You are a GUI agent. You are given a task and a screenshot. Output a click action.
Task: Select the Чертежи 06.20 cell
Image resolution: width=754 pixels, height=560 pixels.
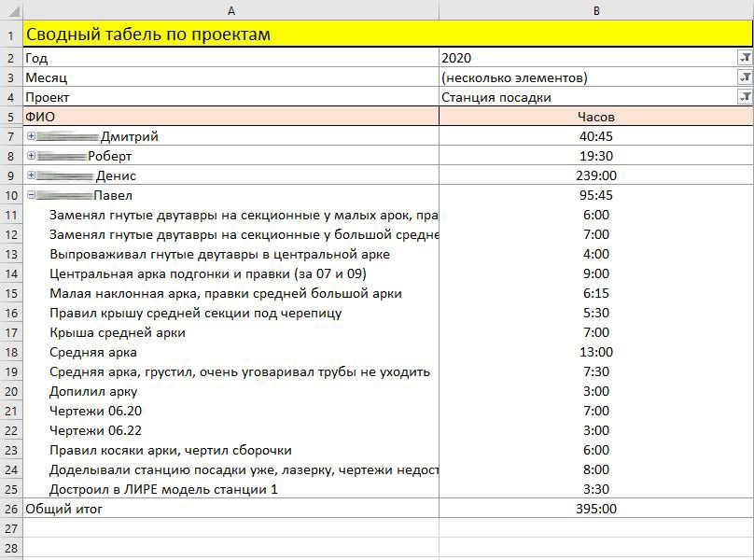click(230, 411)
